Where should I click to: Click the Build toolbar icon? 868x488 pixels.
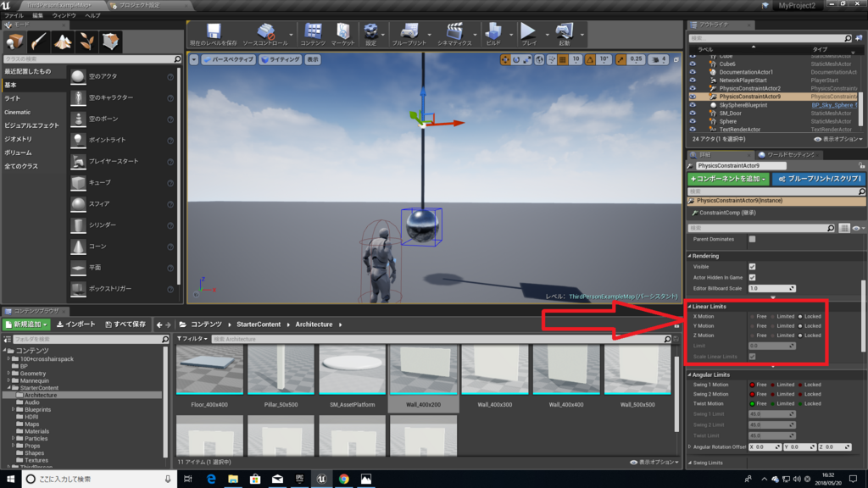pos(494,32)
